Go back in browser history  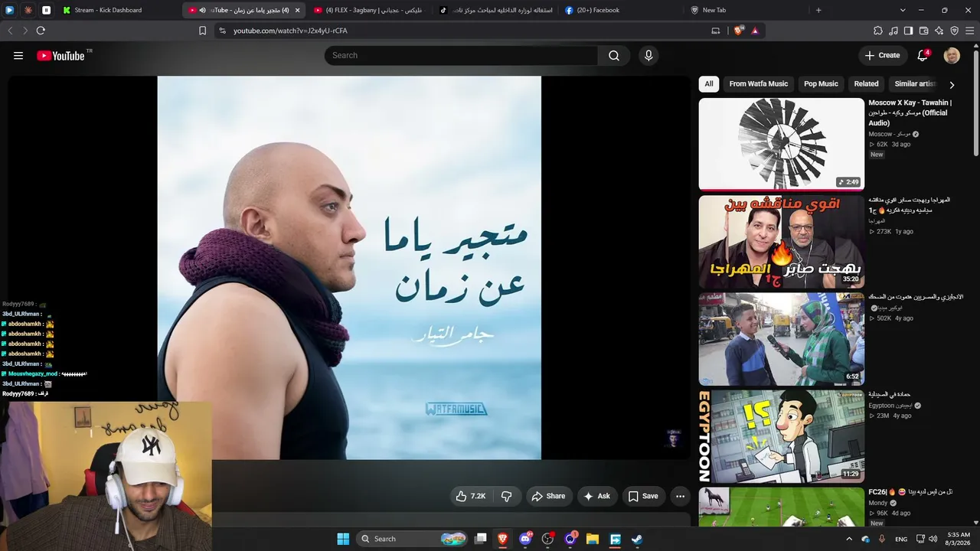10,31
